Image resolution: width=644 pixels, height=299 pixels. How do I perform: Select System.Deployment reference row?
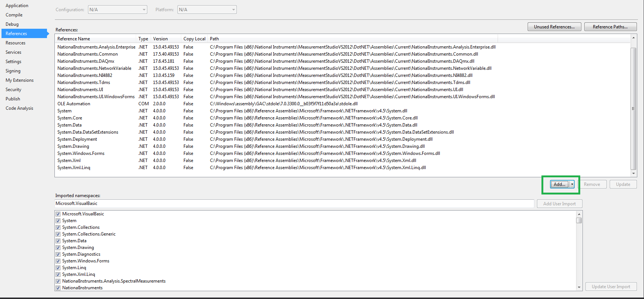(x=276, y=139)
